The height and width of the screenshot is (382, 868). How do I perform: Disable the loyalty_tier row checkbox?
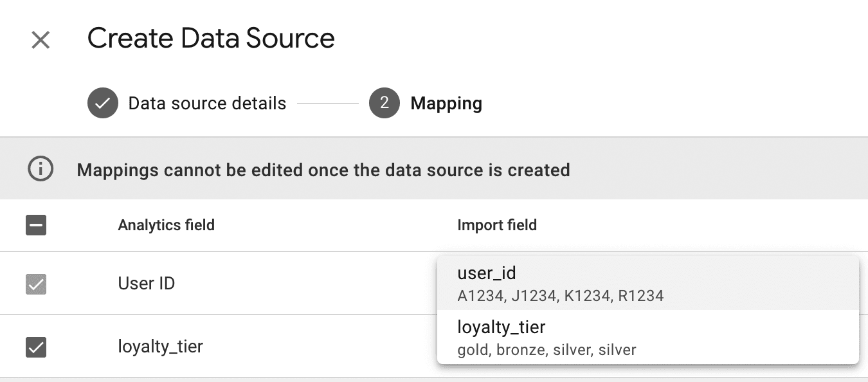click(x=35, y=347)
